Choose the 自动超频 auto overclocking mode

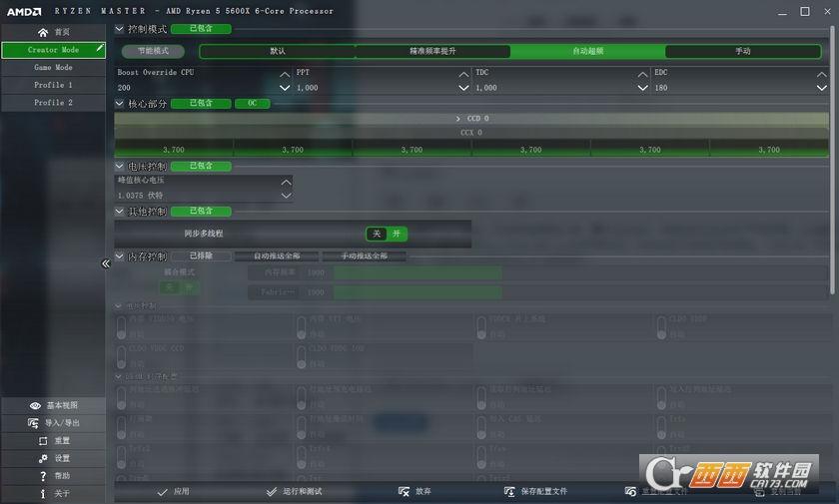[x=587, y=51]
